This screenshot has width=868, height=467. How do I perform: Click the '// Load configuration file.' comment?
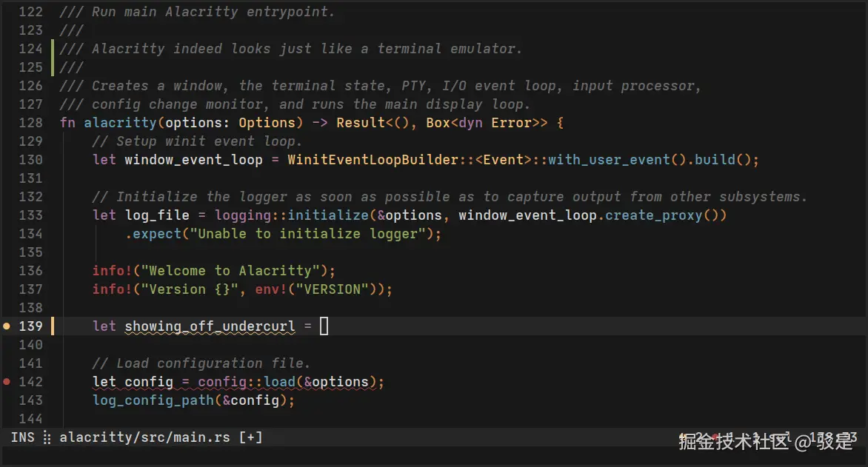201,363
